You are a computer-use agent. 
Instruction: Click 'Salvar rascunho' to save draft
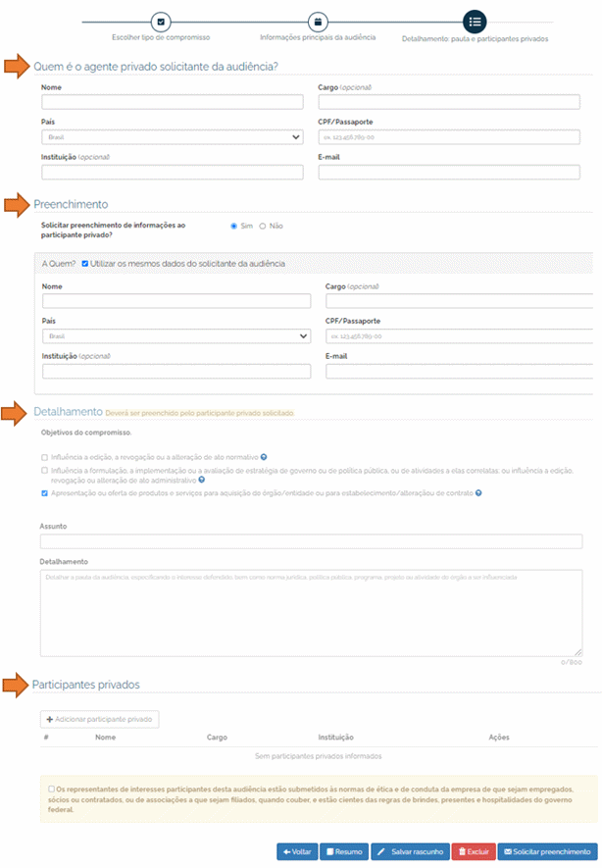coord(410,852)
